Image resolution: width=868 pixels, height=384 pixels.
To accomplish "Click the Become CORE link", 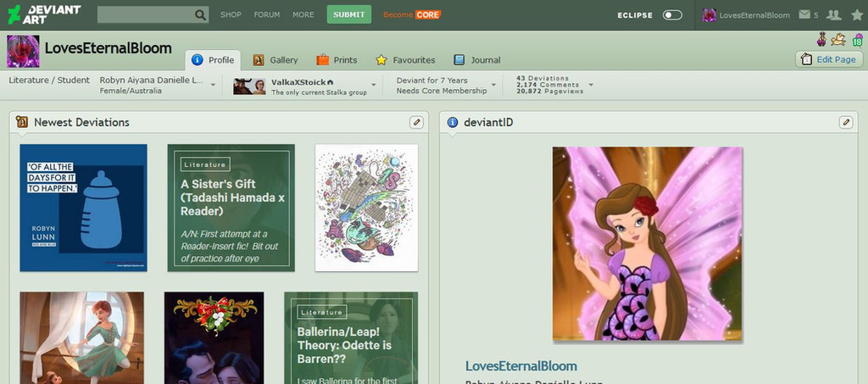I will pos(412,15).
